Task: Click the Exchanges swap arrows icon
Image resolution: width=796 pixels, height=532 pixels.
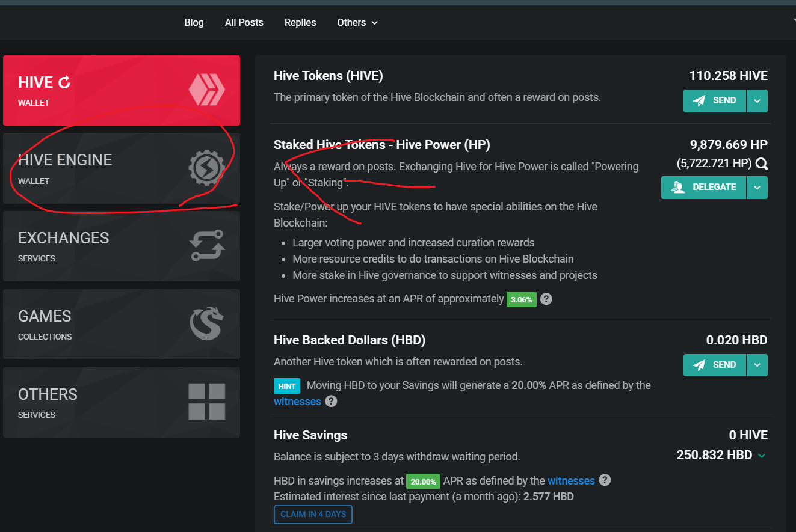Action: [x=207, y=245]
